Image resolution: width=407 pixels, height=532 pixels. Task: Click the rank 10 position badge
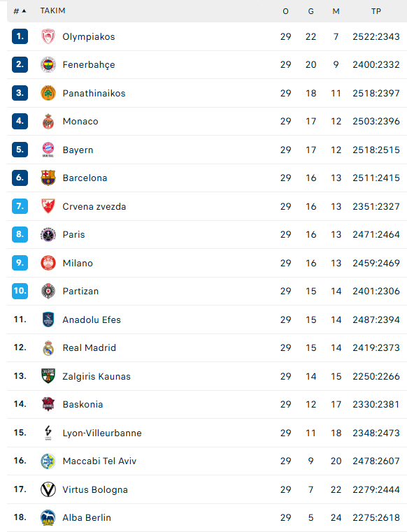click(x=20, y=291)
